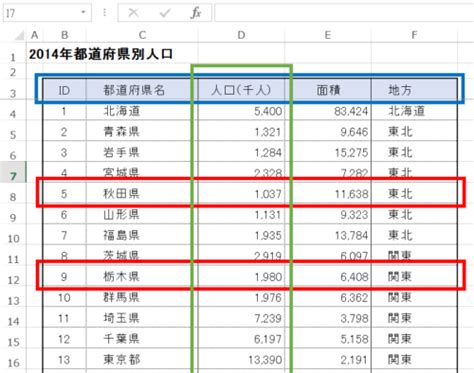Image resolution: width=474 pixels, height=373 pixels.
Task: Select column C header
Action: pos(142,35)
